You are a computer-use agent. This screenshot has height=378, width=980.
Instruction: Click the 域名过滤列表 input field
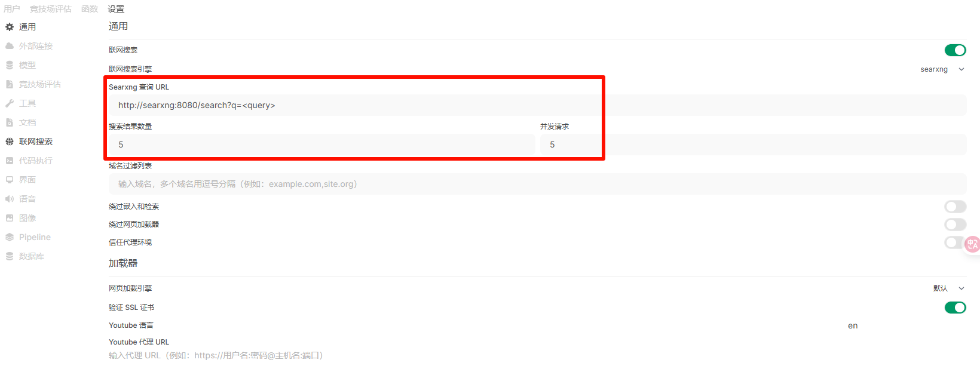537,184
